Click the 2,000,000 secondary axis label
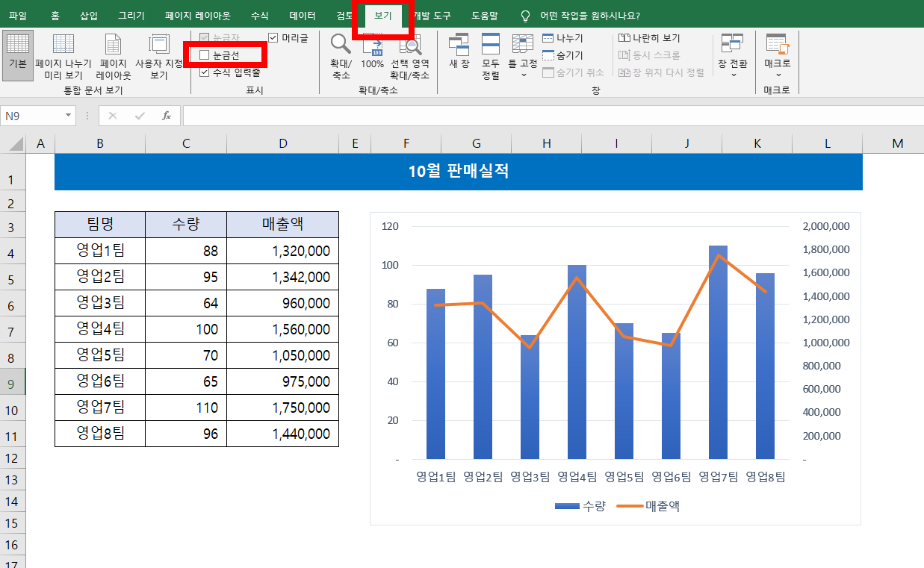This screenshot has width=924, height=568. pyautogui.click(x=825, y=226)
